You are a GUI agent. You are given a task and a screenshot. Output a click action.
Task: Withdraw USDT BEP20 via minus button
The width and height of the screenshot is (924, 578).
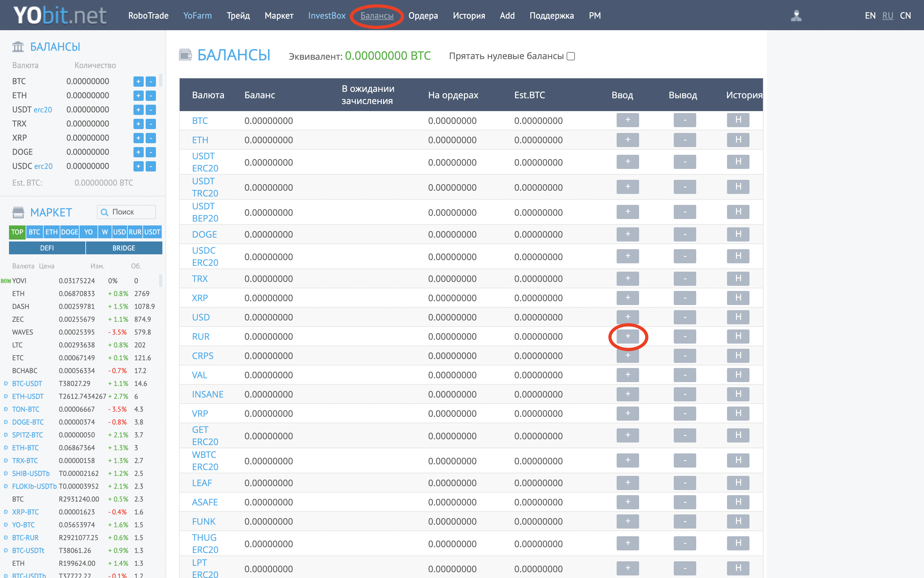pos(685,212)
